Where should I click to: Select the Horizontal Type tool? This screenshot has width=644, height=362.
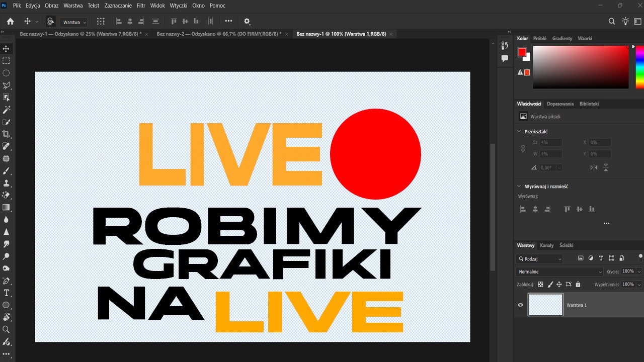7,293
